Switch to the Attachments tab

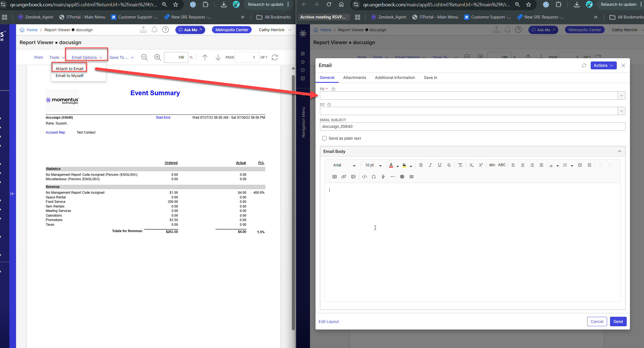click(x=355, y=78)
